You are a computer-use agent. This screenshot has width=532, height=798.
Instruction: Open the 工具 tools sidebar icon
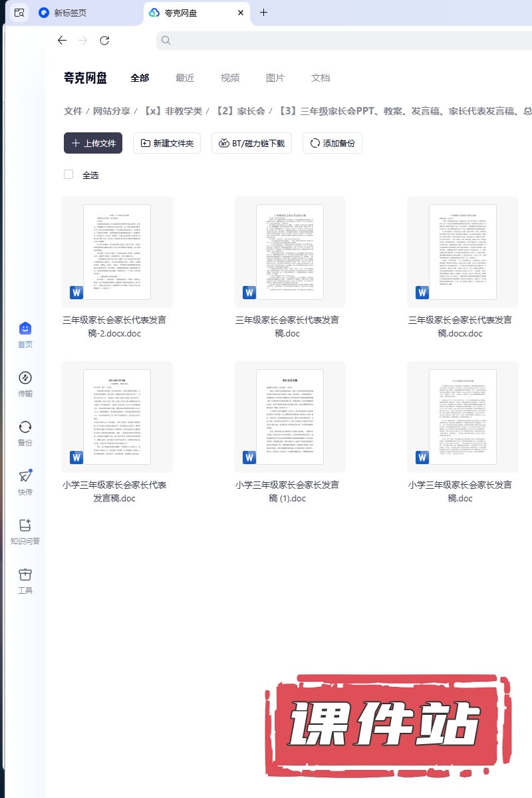(25, 575)
